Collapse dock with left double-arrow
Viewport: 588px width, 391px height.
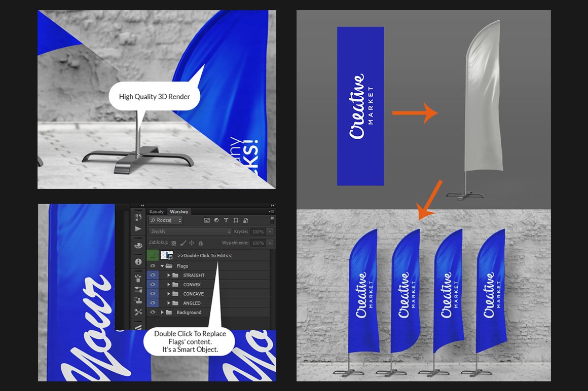click(x=142, y=205)
